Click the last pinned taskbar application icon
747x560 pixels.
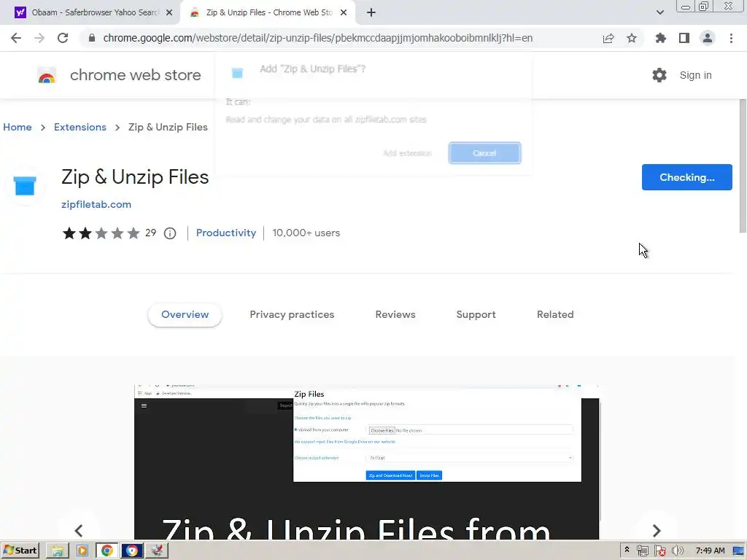pos(157,551)
